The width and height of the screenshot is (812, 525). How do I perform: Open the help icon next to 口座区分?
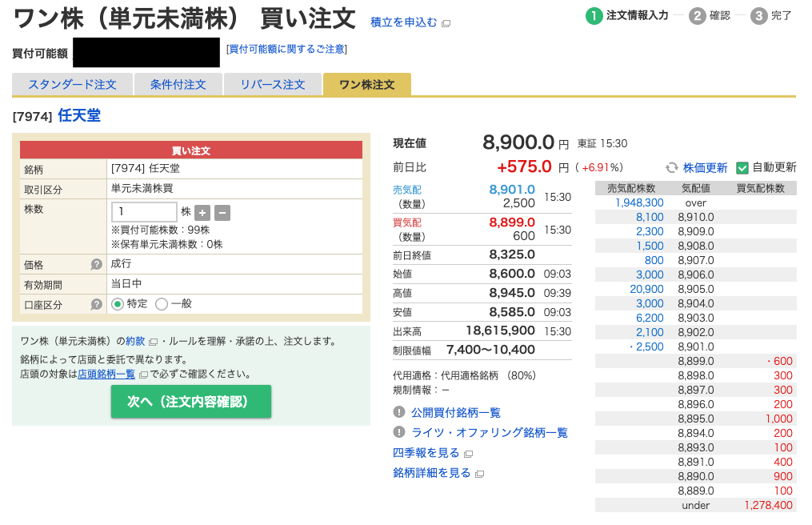point(96,304)
